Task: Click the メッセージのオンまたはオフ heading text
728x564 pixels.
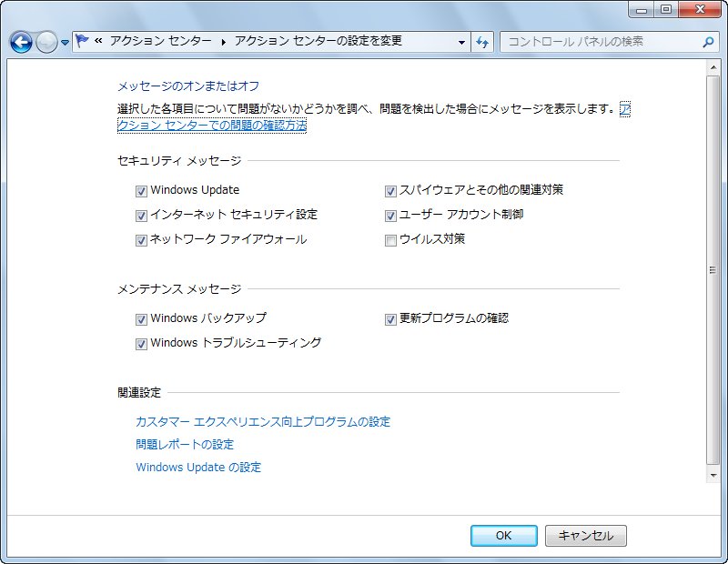Action: tap(188, 86)
